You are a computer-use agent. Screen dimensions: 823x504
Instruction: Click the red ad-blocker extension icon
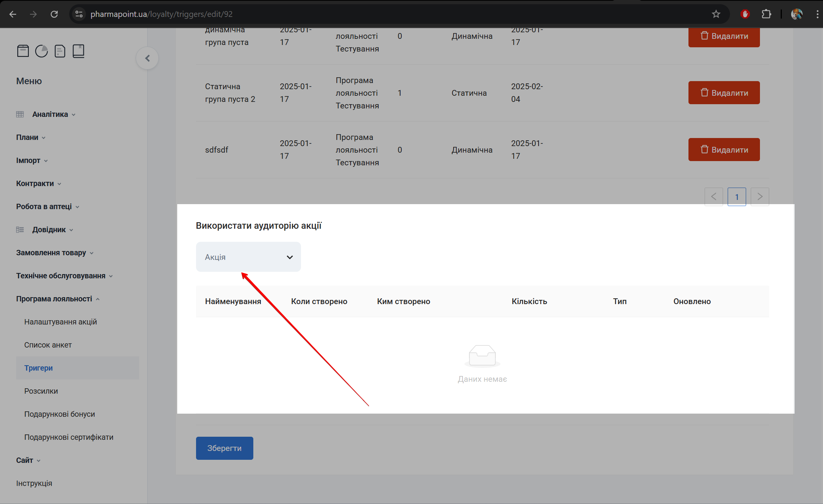(745, 14)
